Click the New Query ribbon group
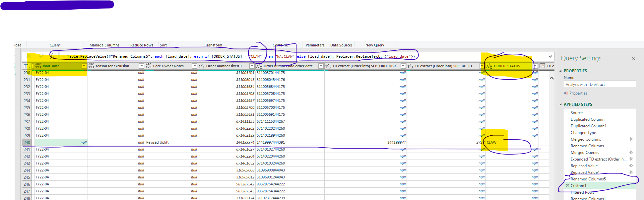The width and height of the screenshot is (644, 200). pyautogui.click(x=375, y=45)
